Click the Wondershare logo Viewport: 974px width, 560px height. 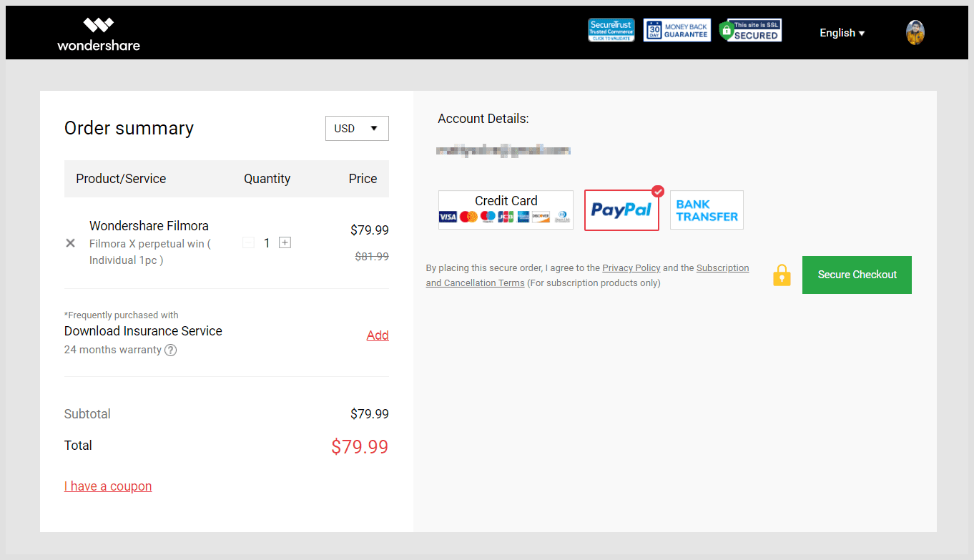click(x=99, y=34)
